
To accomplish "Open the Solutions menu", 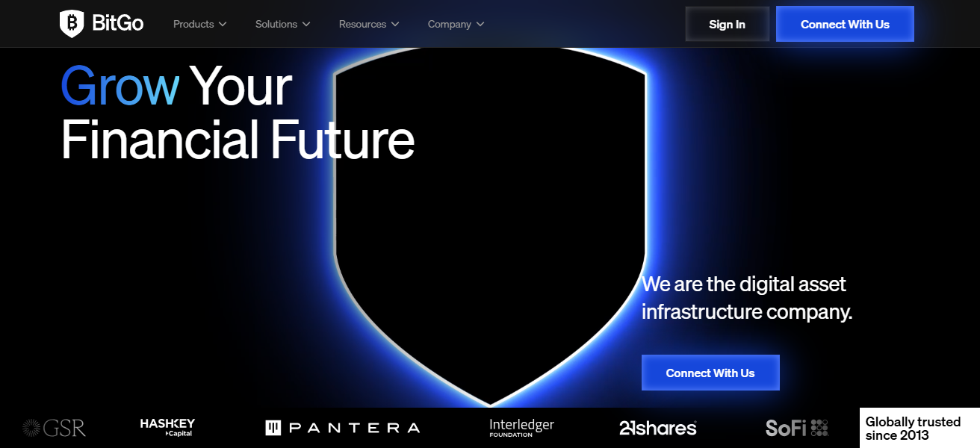I will tap(276, 25).
